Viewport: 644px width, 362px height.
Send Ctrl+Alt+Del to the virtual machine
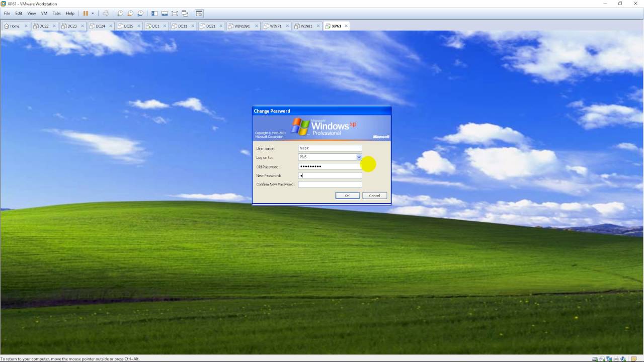106,14
